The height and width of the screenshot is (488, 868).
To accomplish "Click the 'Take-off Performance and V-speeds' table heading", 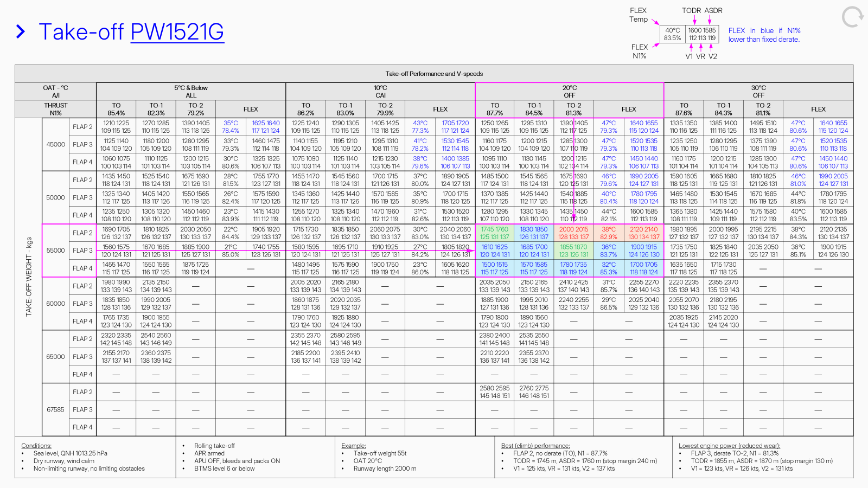I will [x=434, y=74].
